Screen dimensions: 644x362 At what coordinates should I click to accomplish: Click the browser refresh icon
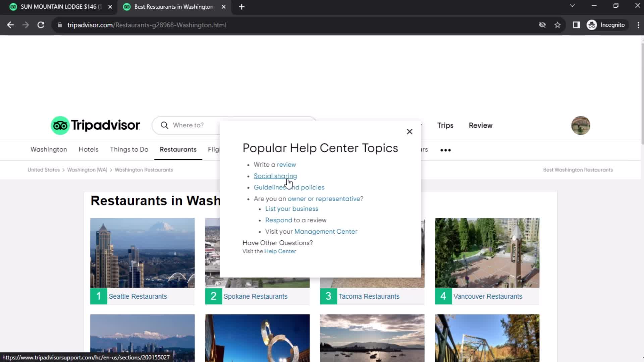pyautogui.click(x=41, y=25)
